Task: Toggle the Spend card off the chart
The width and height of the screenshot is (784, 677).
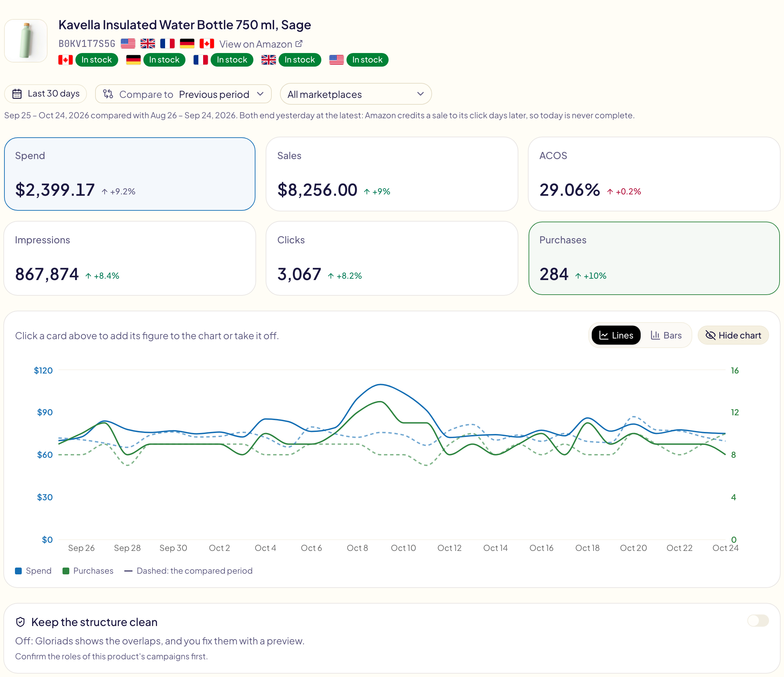Action: point(130,174)
